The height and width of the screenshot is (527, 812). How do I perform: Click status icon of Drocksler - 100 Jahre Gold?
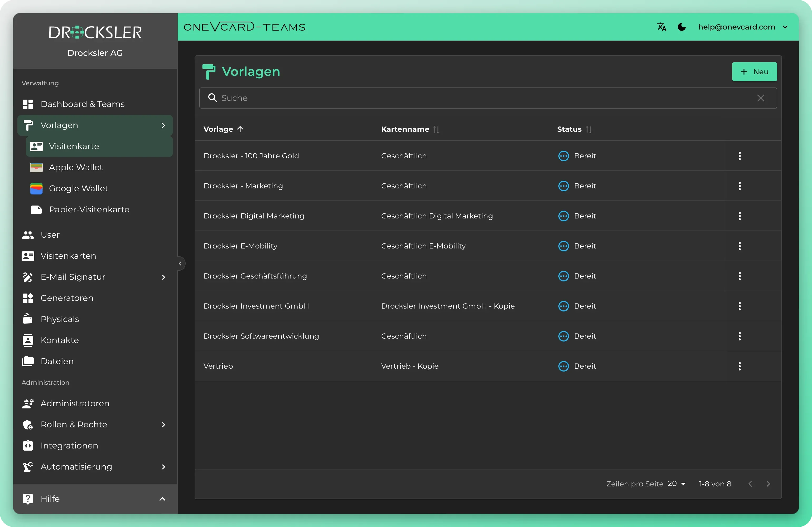pyautogui.click(x=563, y=156)
